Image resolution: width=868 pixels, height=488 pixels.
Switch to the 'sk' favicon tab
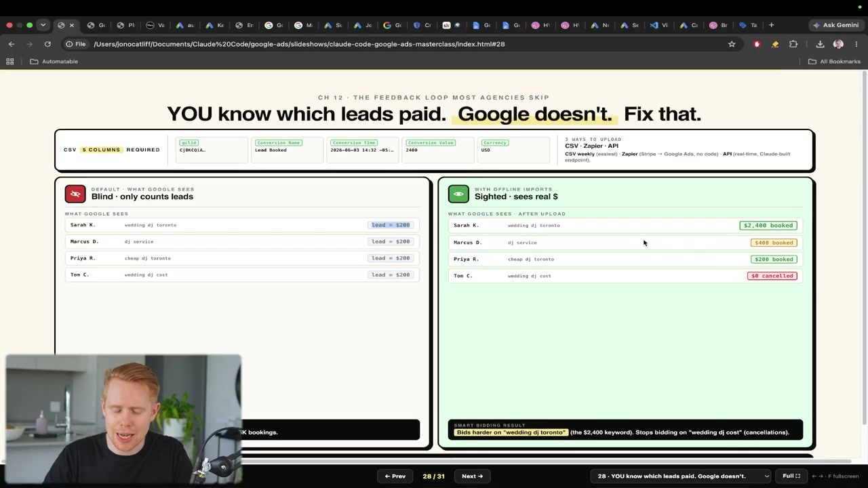pyautogui.click(x=451, y=25)
